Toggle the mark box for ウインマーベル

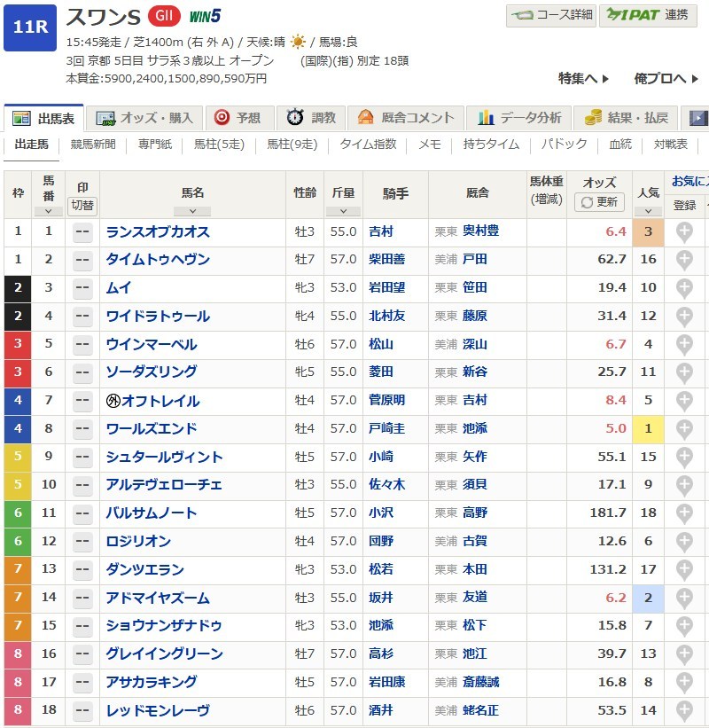[82, 345]
